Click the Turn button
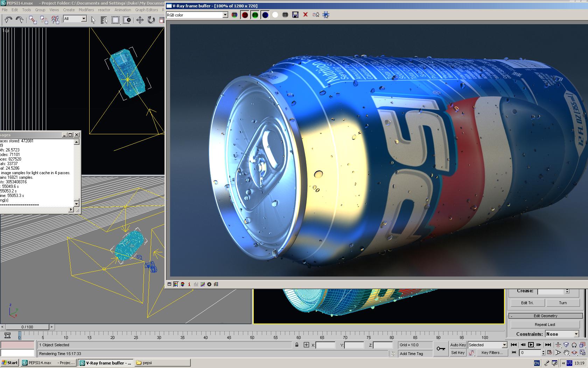The image size is (588, 368). 563,303
